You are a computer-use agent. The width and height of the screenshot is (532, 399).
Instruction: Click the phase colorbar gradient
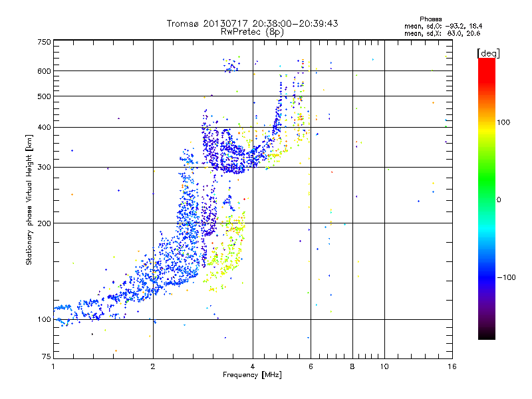tap(487, 198)
